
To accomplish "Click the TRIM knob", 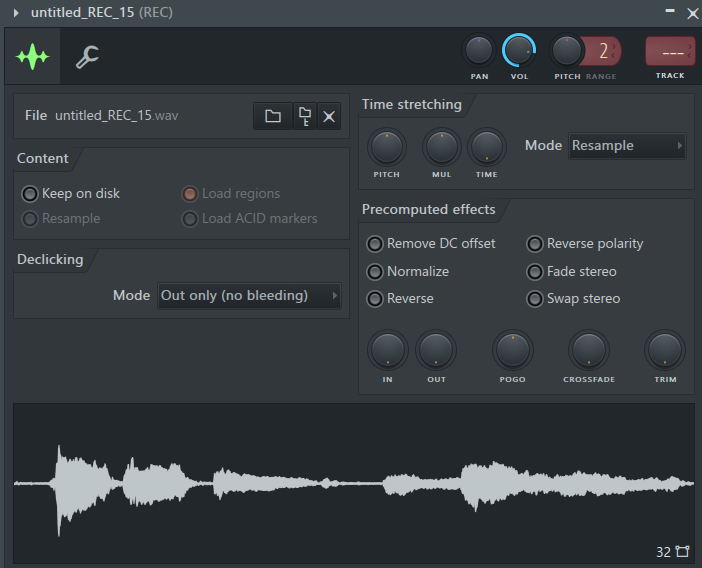I will (x=665, y=350).
